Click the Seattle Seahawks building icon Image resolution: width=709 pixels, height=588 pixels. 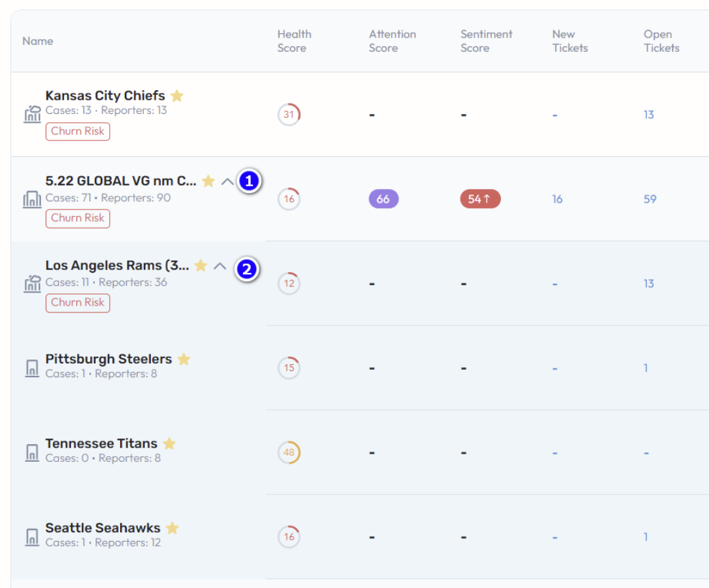[x=32, y=537]
